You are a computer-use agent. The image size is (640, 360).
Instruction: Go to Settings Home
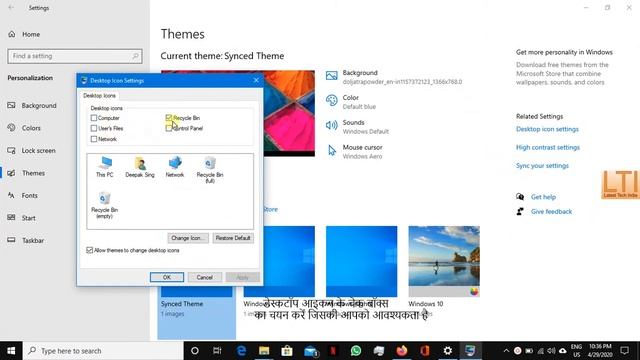pos(24,34)
